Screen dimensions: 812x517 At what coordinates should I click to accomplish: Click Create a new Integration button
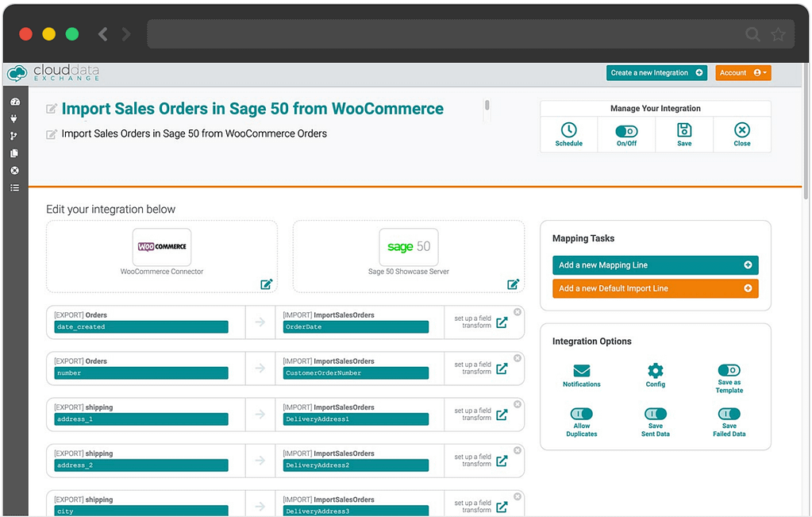[656, 73]
